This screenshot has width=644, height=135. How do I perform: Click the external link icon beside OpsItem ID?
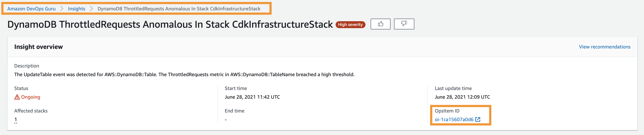(478, 119)
